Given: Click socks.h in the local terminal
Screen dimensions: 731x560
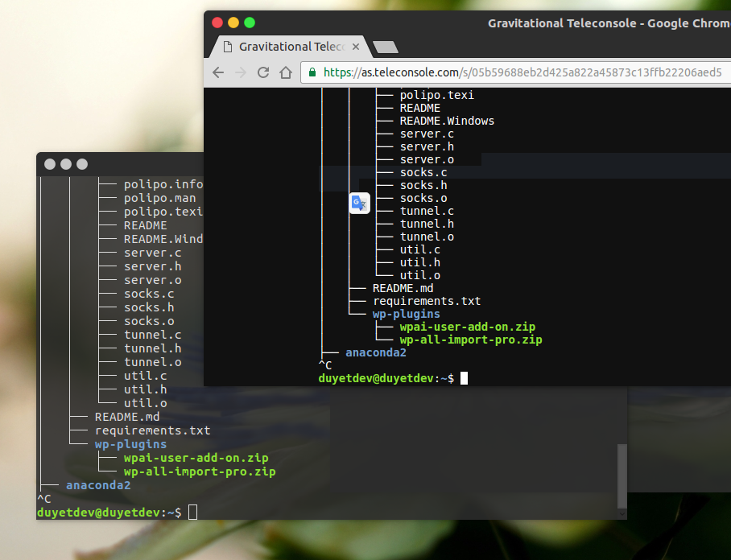Looking at the screenshot, I should [149, 307].
